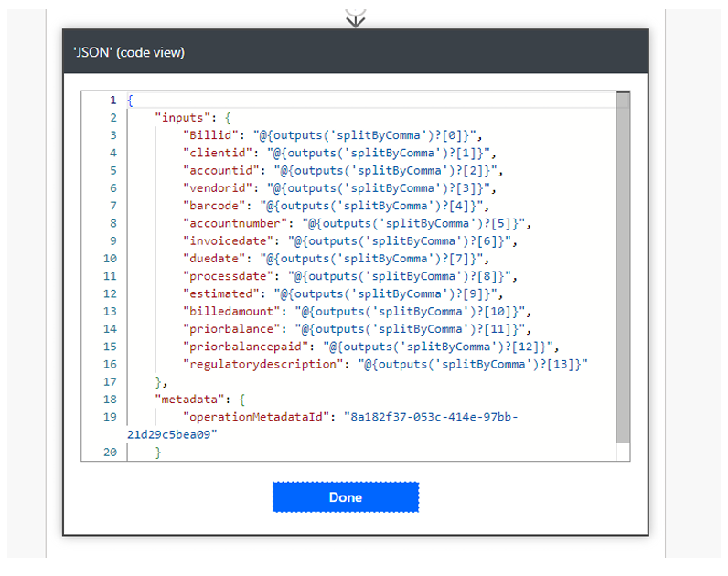Image resolution: width=728 pixels, height=576 pixels.
Task: Click the code editor vertical scrollbar thumb
Action: point(623,268)
